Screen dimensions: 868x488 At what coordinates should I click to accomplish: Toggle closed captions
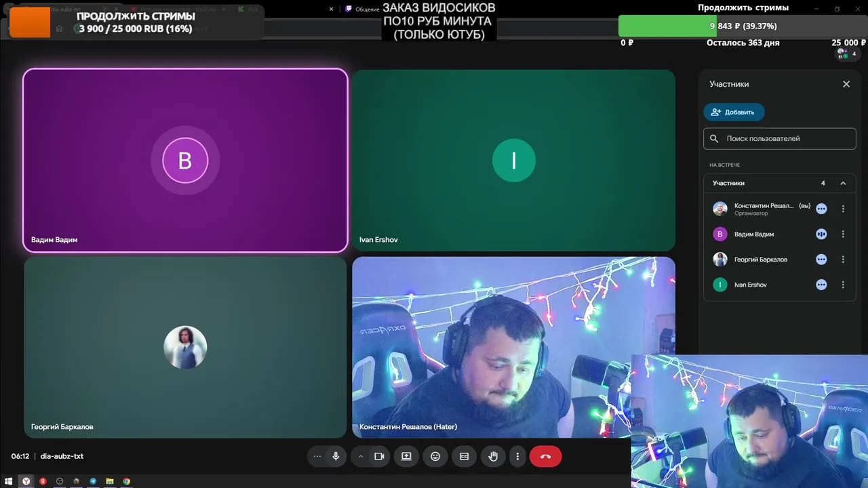(465, 456)
